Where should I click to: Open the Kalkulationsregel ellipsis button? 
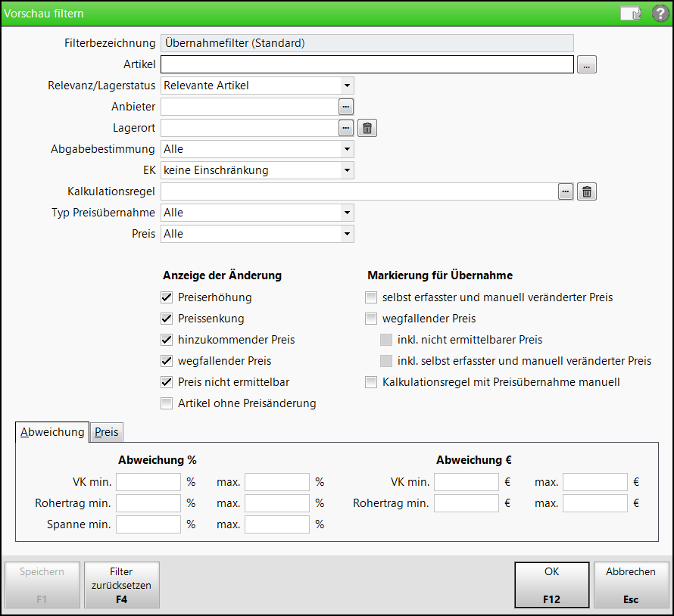pos(566,191)
